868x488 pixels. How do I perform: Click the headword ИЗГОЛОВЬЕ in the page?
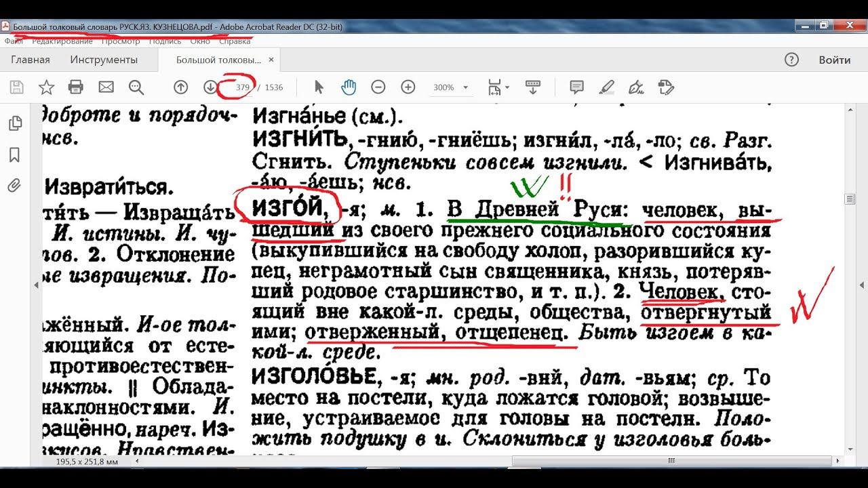point(314,376)
